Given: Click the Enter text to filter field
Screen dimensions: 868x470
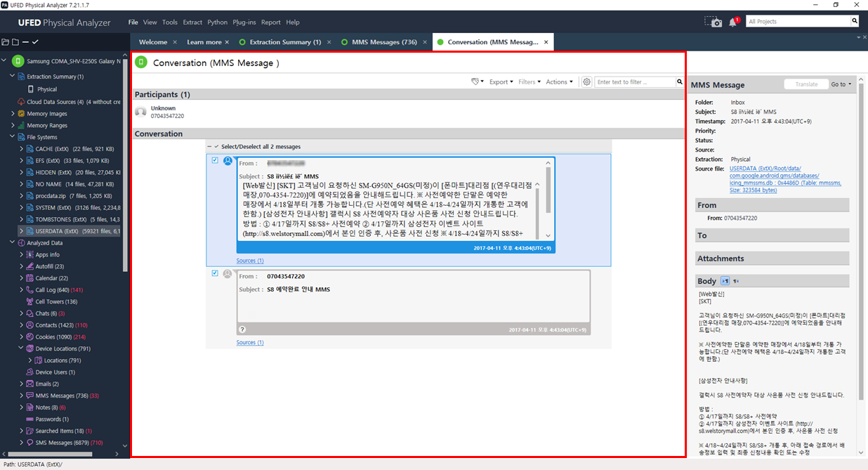Looking at the screenshot, I should [x=635, y=82].
